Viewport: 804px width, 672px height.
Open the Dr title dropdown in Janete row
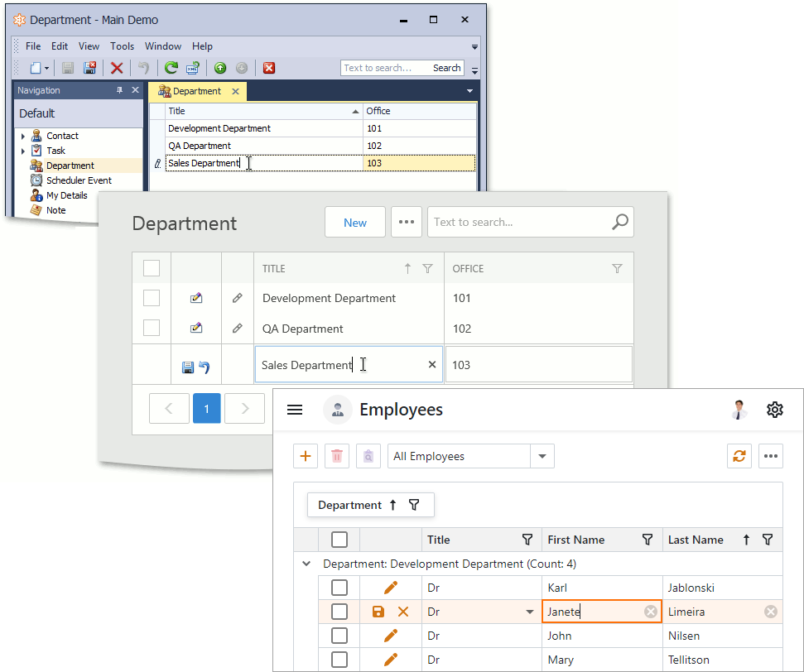530,612
